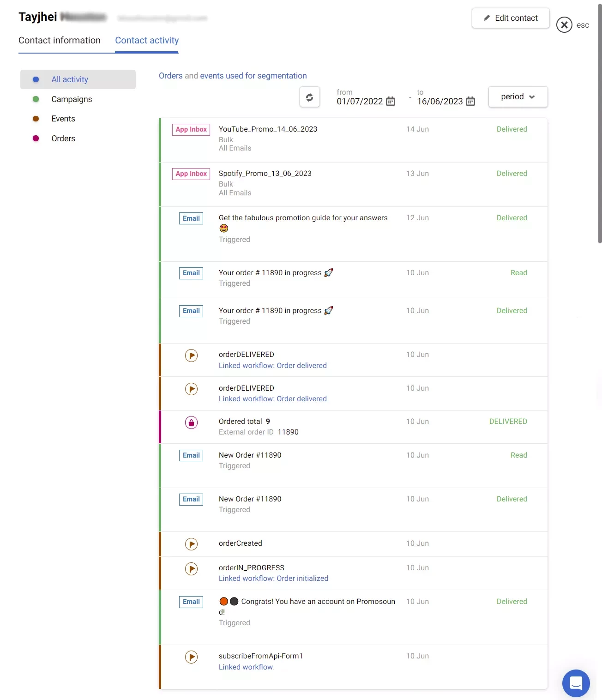The width and height of the screenshot is (602, 700).
Task: Switch to Contact information tab
Action: (60, 41)
